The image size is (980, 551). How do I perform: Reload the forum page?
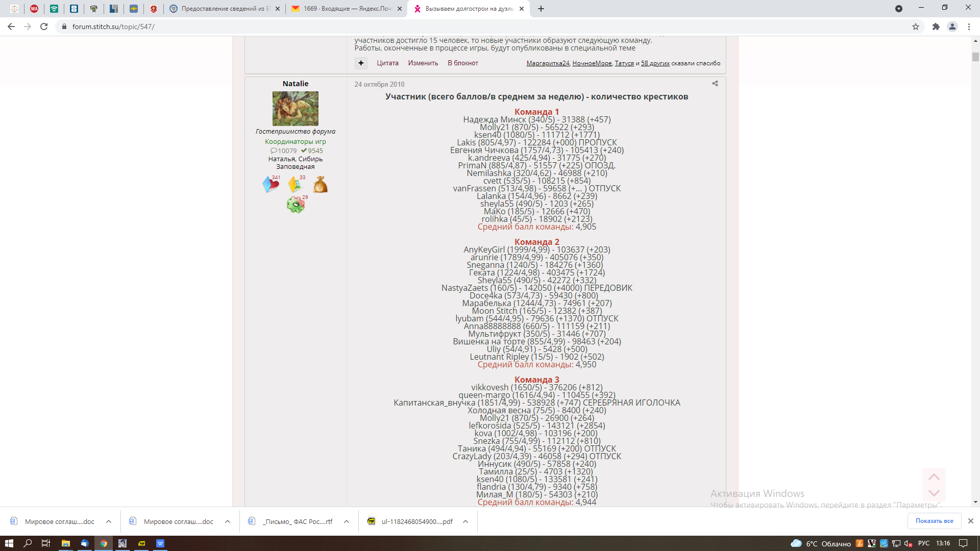coord(44,27)
